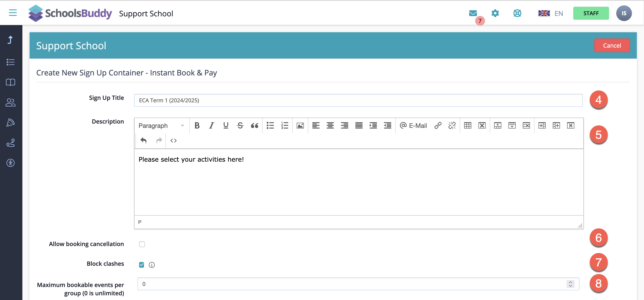Screen dimensions: 644x300
Task: Click the Bold formatting icon
Action: [197, 126]
